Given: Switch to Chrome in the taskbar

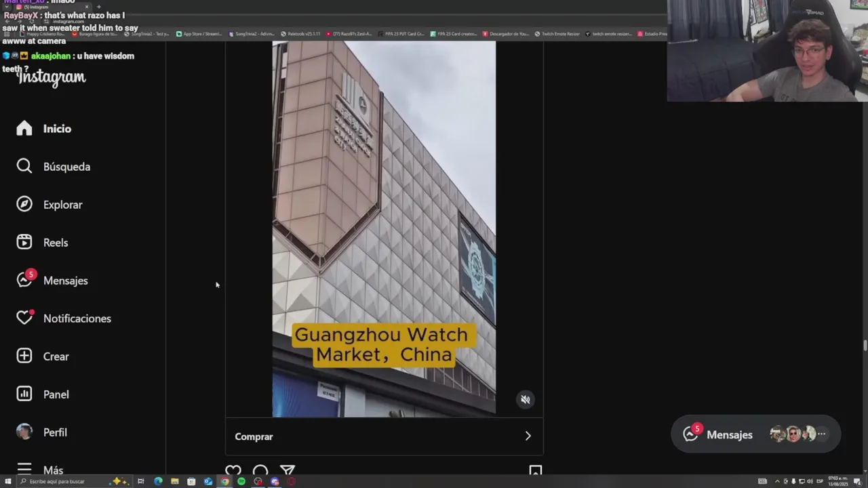Looking at the screenshot, I should (x=224, y=481).
